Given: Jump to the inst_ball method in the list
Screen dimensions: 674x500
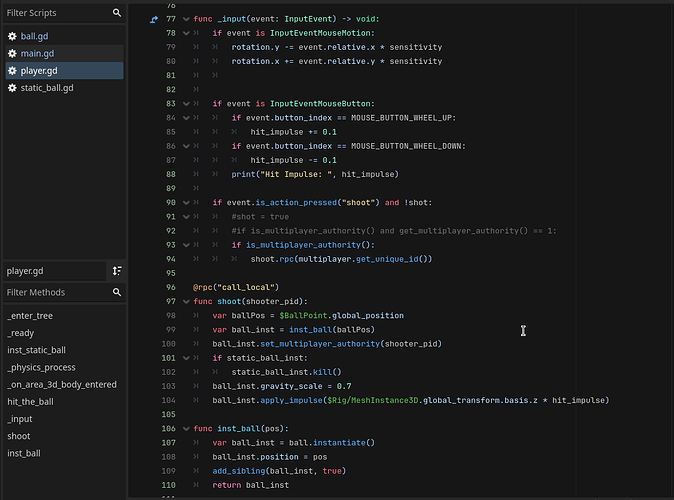Looking at the screenshot, I should 24,453.
